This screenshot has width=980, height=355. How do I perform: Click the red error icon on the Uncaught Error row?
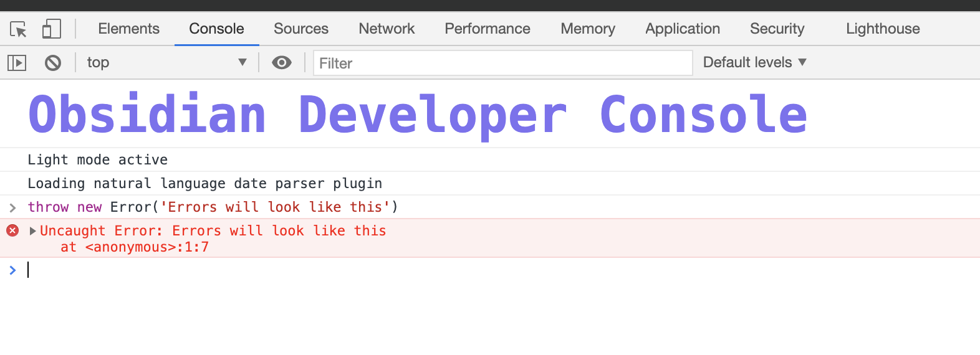[12, 230]
